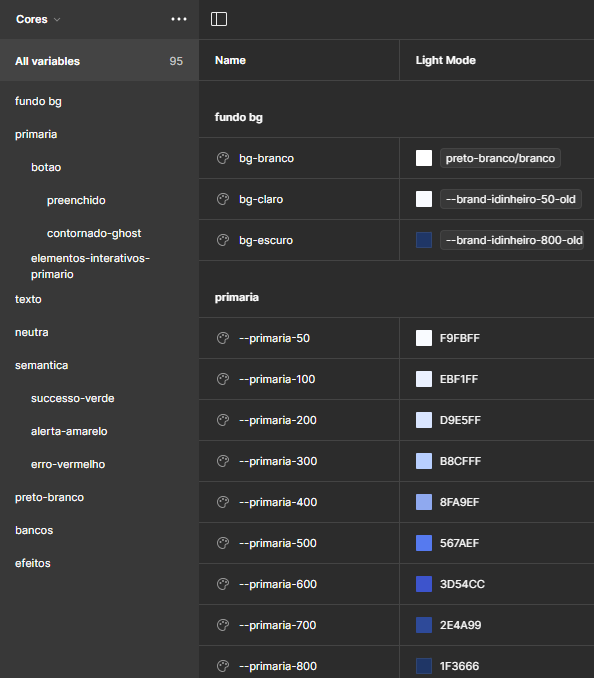Open the Cores collection dropdown
This screenshot has width=594, height=678.
point(38,19)
